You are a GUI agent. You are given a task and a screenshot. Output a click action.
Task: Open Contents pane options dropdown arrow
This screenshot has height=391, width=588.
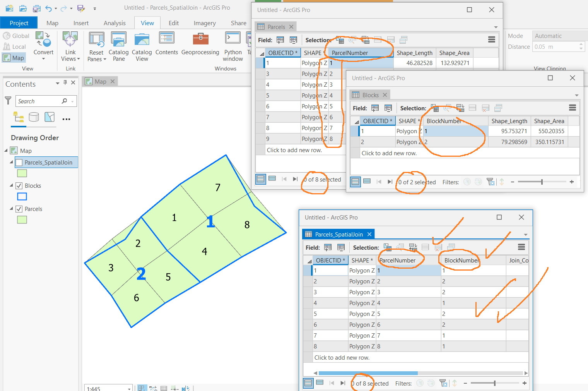tap(58, 83)
